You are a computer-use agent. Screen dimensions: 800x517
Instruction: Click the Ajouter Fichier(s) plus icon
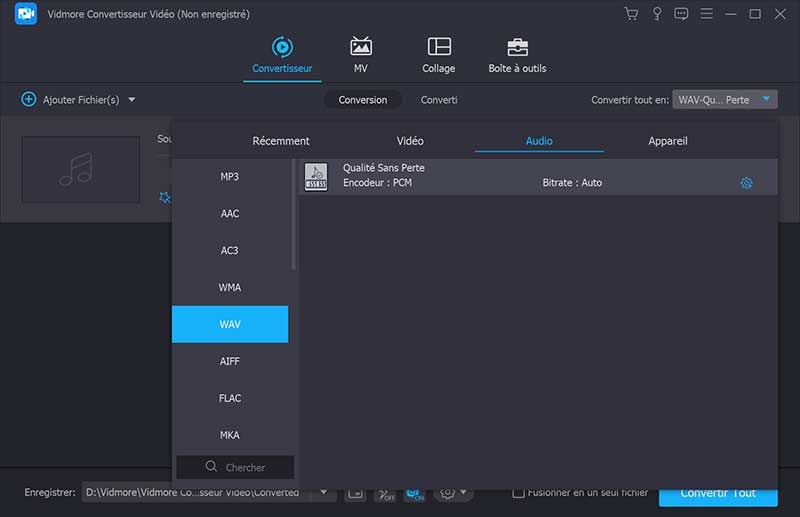(29, 100)
